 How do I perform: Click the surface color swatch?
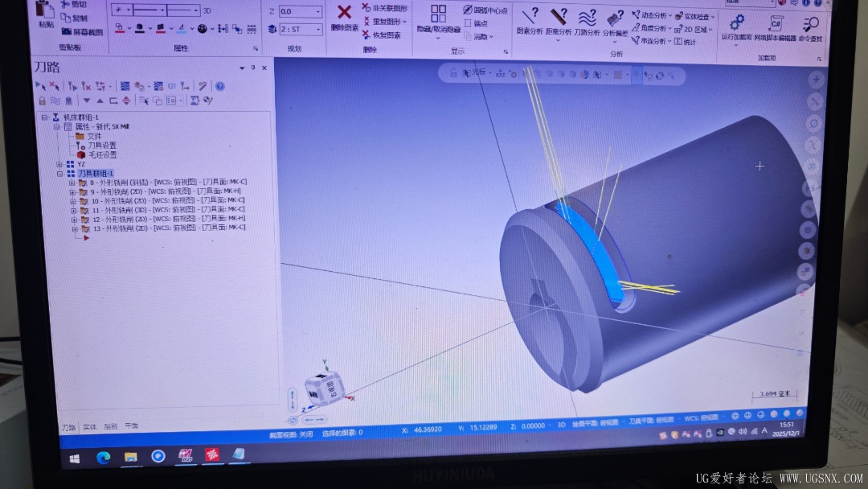161,28
